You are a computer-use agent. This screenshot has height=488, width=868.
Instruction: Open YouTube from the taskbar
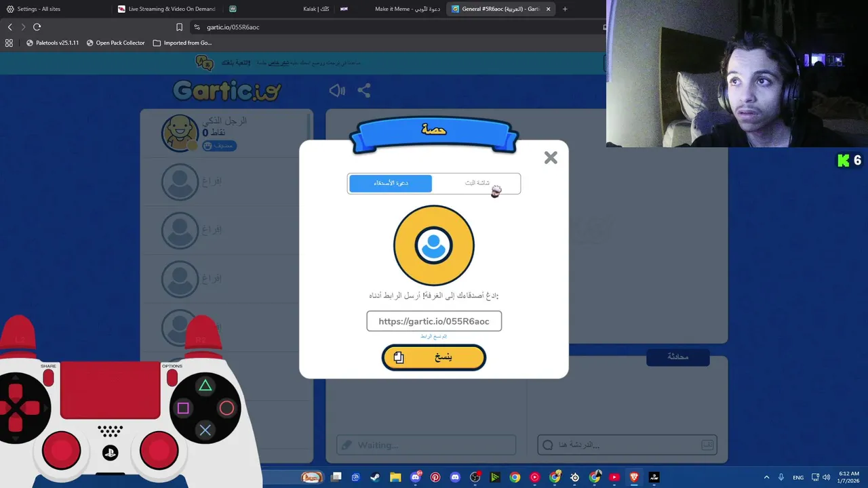[x=614, y=477]
